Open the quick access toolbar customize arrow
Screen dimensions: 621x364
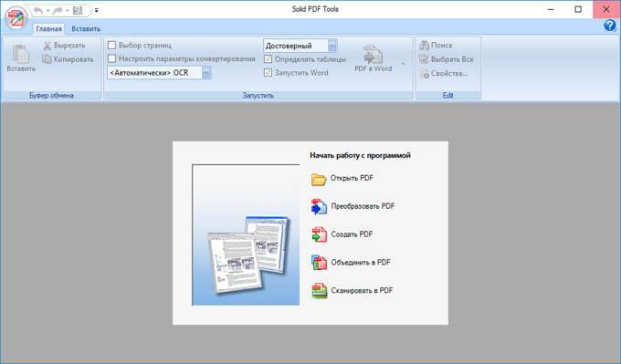click(96, 11)
